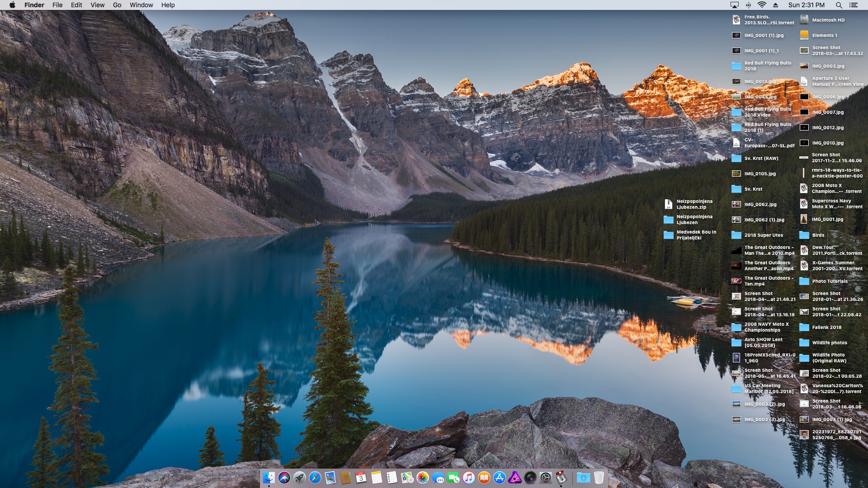Open Launchpad rocket icon
The height and width of the screenshot is (488, 868).
(300, 477)
